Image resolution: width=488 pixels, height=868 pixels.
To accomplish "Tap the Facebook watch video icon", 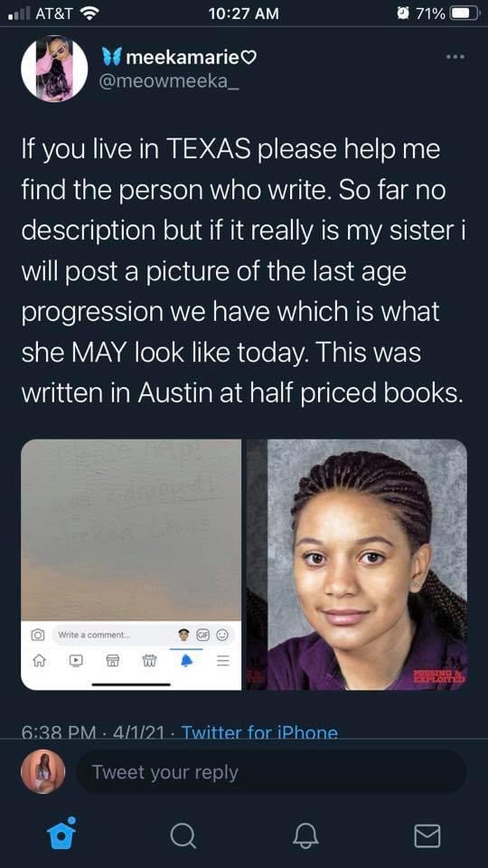I will (x=76, y=660).
